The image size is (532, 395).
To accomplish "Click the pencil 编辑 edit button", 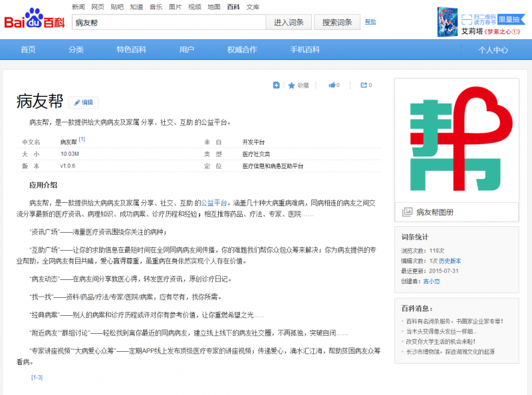I will [84, 102].
